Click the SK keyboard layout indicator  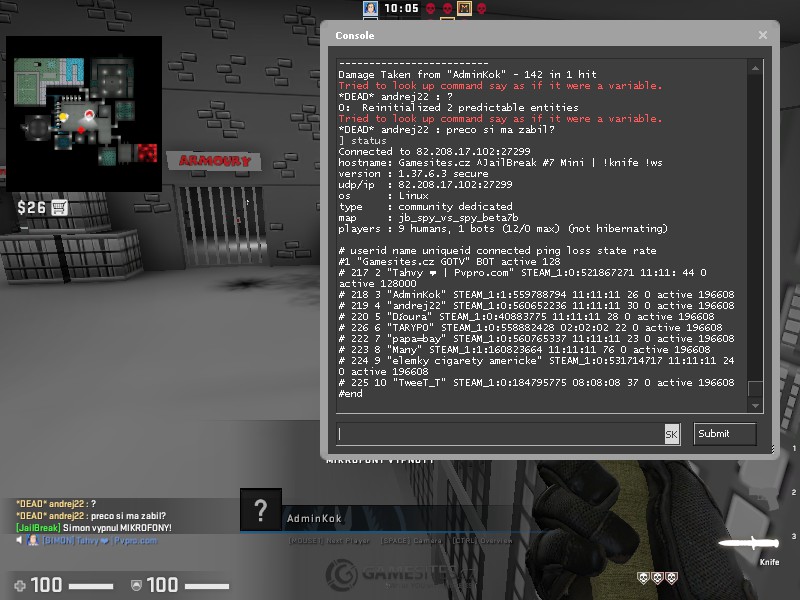click(x=671, y=434)
